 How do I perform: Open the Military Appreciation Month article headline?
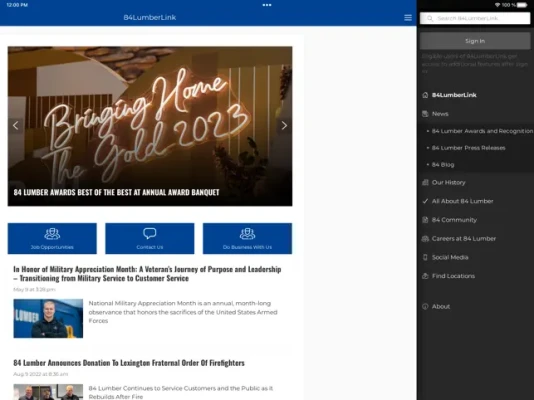(x=147, y=274)
